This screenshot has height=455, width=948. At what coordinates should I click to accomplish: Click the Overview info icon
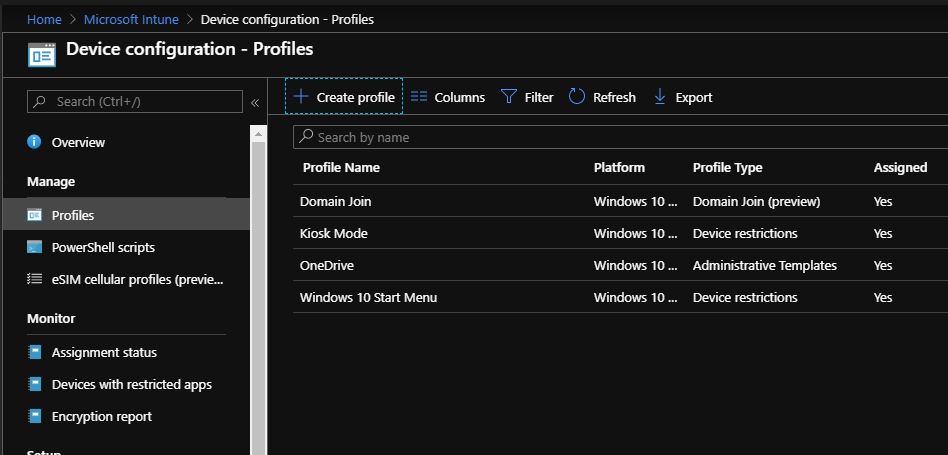34,142
